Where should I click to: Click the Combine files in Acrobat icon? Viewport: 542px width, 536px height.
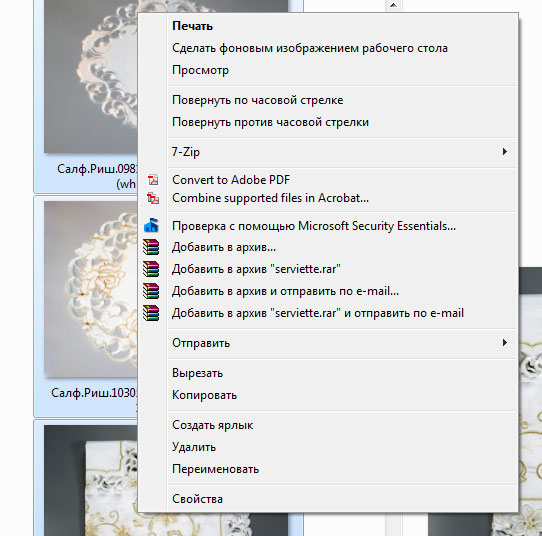pyautogui.click(x=152, y=198)
